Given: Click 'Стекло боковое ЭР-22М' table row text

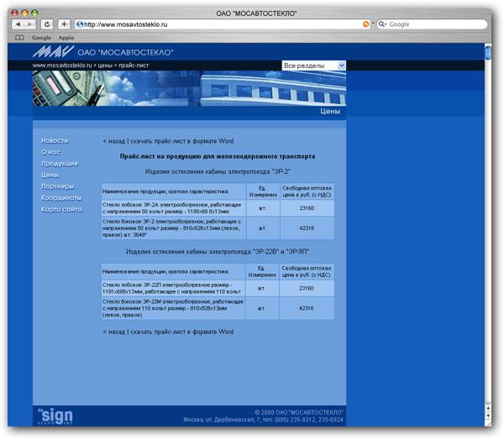Looking at the screenshot, I should point(173,308).
